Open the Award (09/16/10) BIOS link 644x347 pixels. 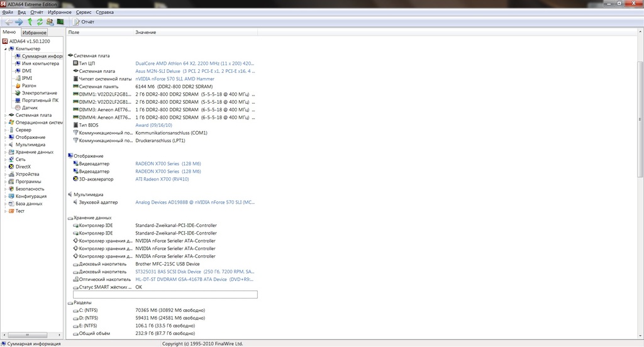[153, 125]
